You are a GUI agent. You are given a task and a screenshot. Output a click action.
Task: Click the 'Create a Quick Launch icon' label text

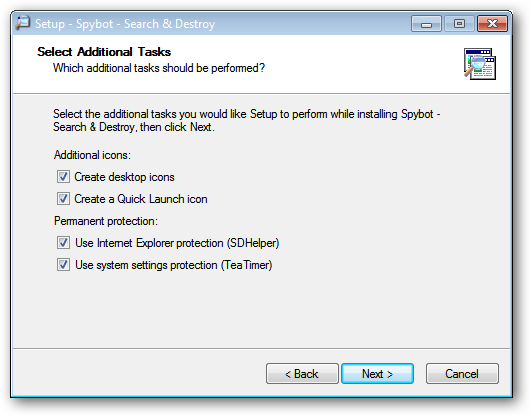point(141,199)
